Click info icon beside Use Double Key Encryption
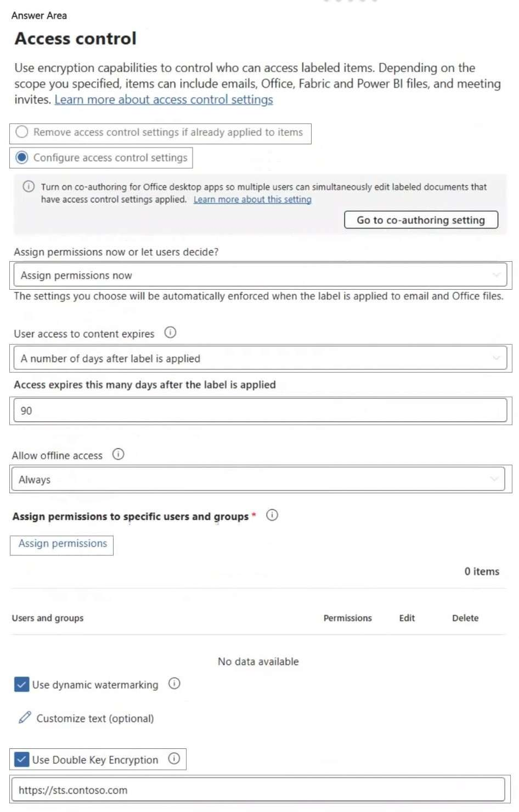The width and height of the screenshot is (519, 812). (174, 759)
